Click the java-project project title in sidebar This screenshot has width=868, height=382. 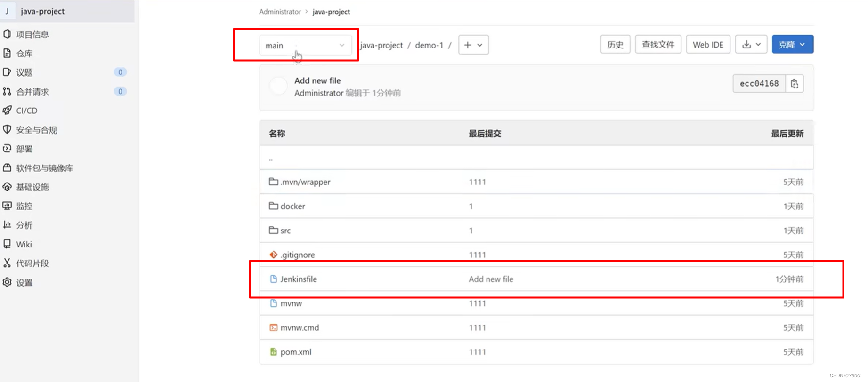coord(43,11)
